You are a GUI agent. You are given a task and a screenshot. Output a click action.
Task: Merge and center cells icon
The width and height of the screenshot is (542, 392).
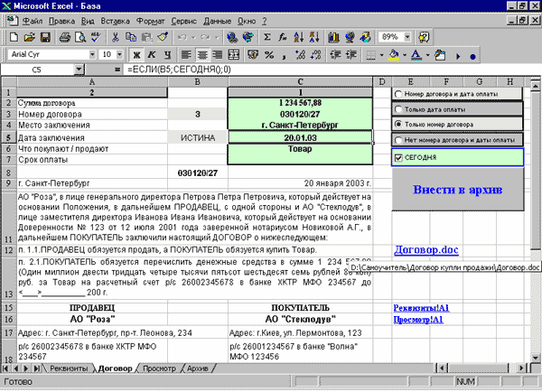[x=234, y=54]
